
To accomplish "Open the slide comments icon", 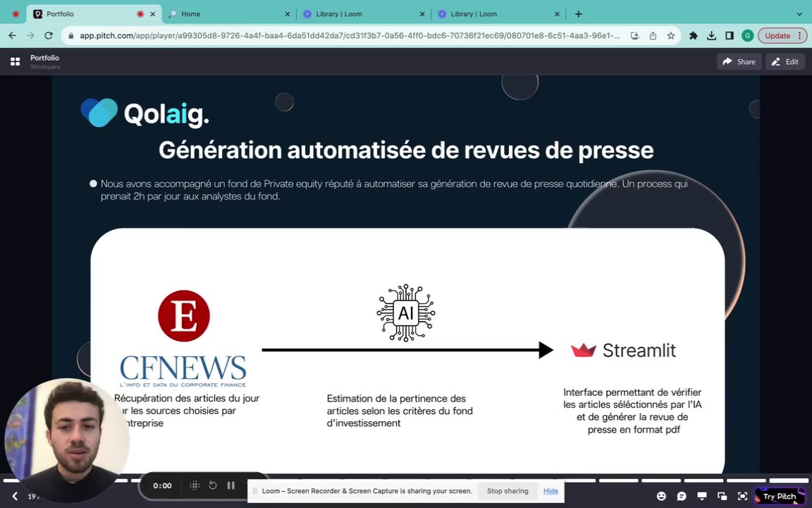I will (x=682, y=496).
